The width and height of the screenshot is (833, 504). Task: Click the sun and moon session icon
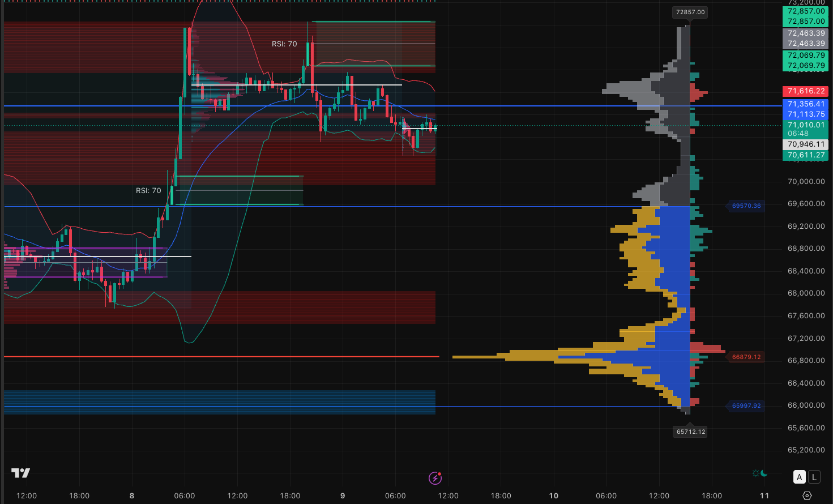coord(759,473)
